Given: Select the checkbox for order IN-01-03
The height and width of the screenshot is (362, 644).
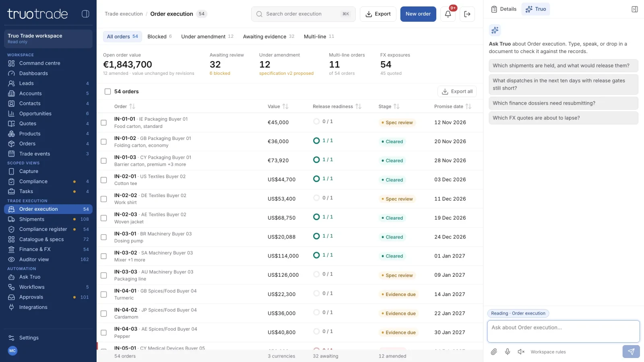Looking at the screenshot, I should coord(103,161).
